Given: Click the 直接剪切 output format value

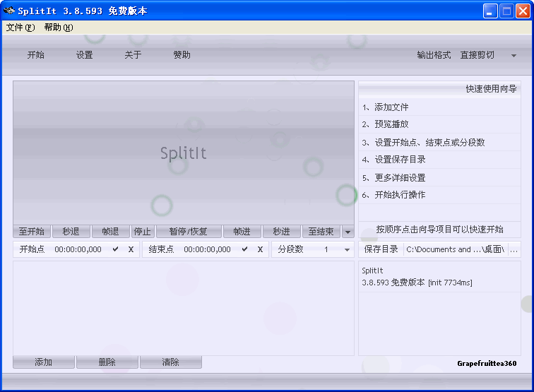Looking at the screenshot, I should 477,55.
